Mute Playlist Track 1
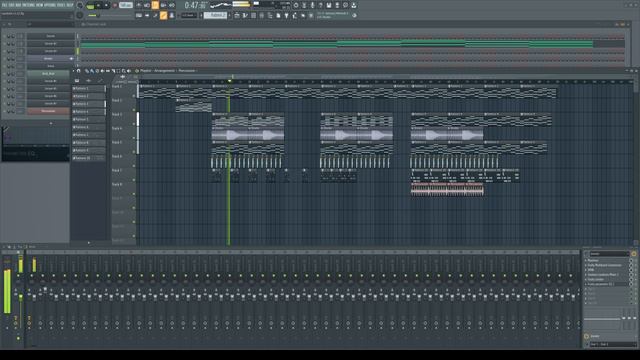This screenshot has width=640, height=360. (x=133, y=96)
